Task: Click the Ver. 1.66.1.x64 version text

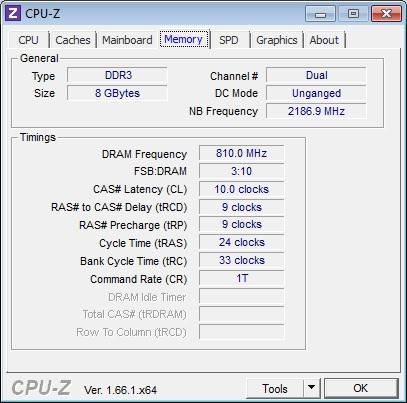Action: [x=120, y=390]
